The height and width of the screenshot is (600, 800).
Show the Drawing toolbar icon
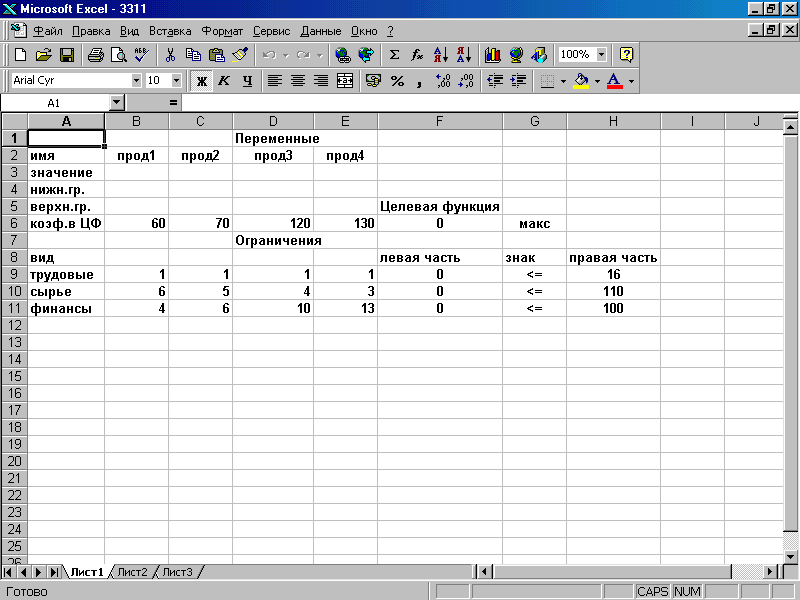tap(539, 55)
